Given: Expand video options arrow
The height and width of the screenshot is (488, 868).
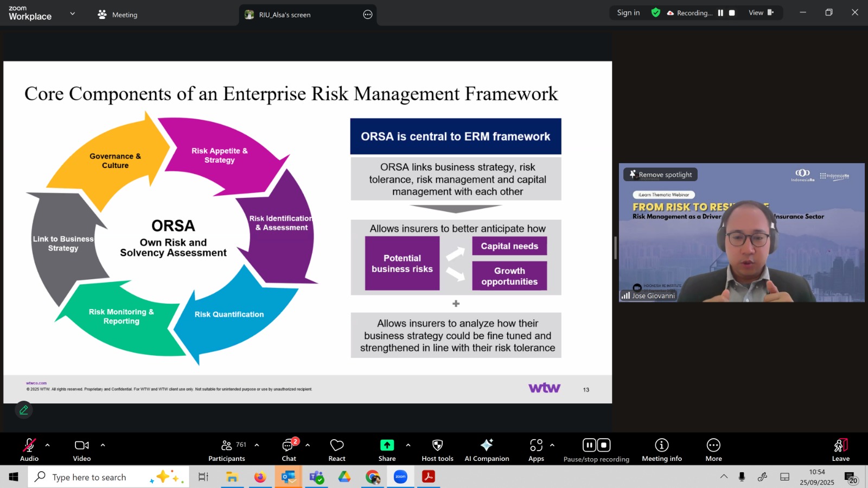Looking at the screenshot, I should click(103, 445).
